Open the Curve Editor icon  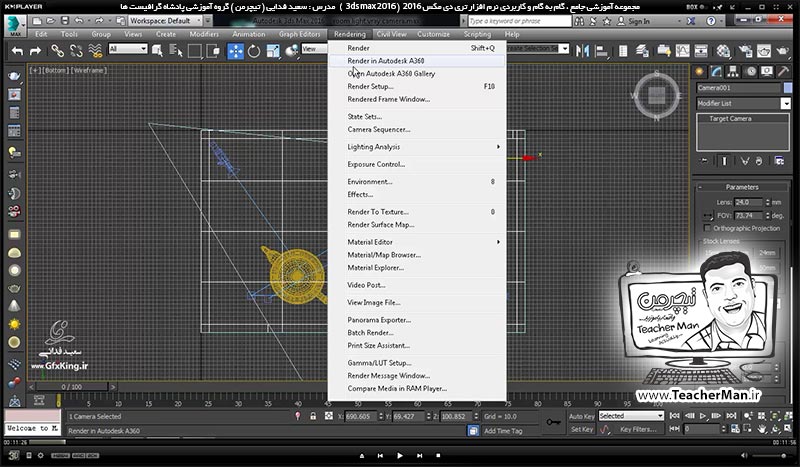coord(682,51)
